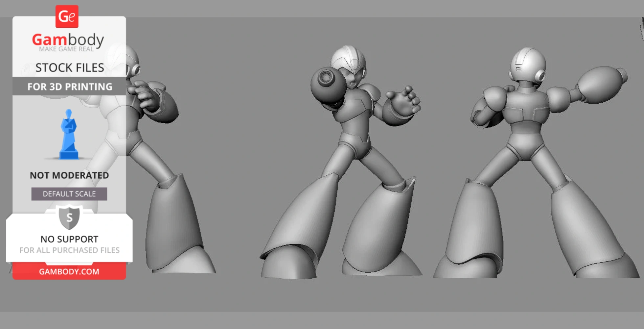Screen dimensions: 644x329
Task: Select the FOR 3D PRINTING banner
Action: point(69,87)
